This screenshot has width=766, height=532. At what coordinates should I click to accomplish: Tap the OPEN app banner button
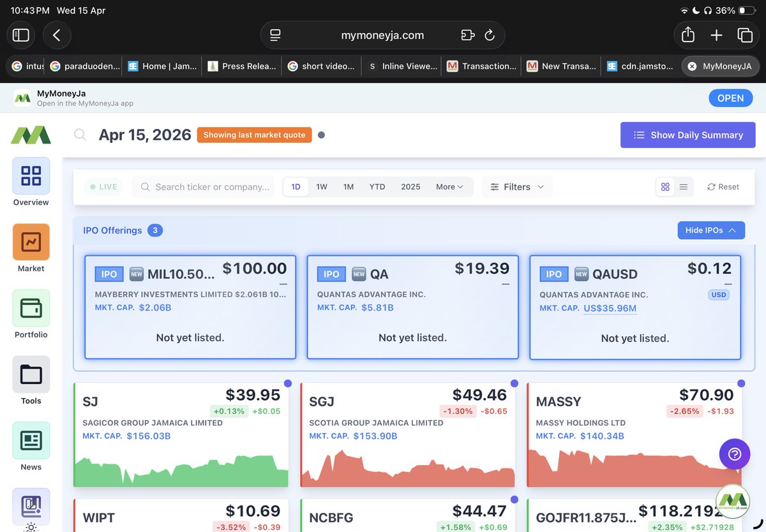tap(730, 98)
